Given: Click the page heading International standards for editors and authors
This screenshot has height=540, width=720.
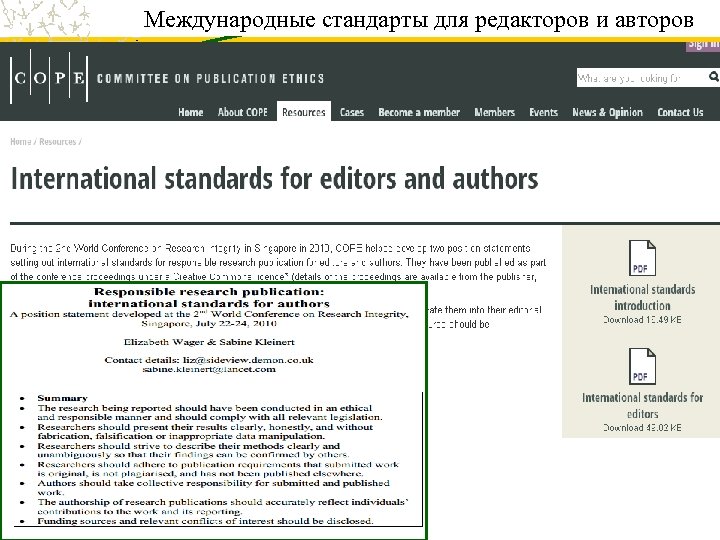Looking at the screenshot, I should (274, 178).
